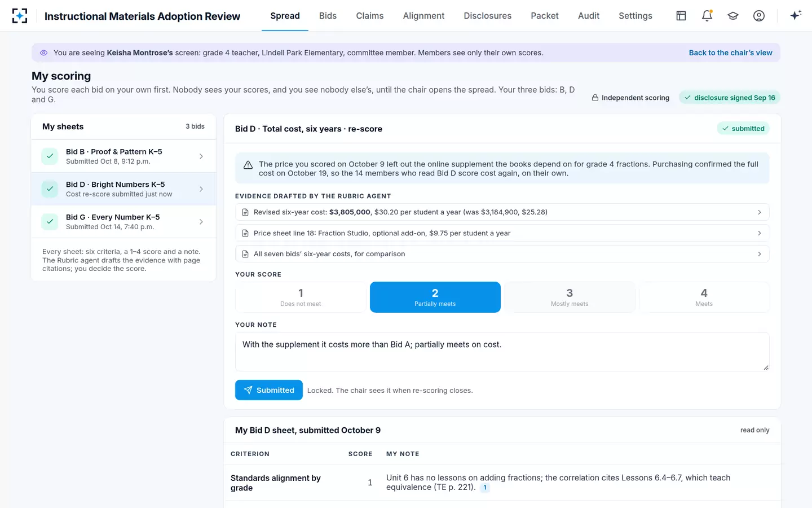
Task: Open the Audit tab
Action: click(589, 16)
